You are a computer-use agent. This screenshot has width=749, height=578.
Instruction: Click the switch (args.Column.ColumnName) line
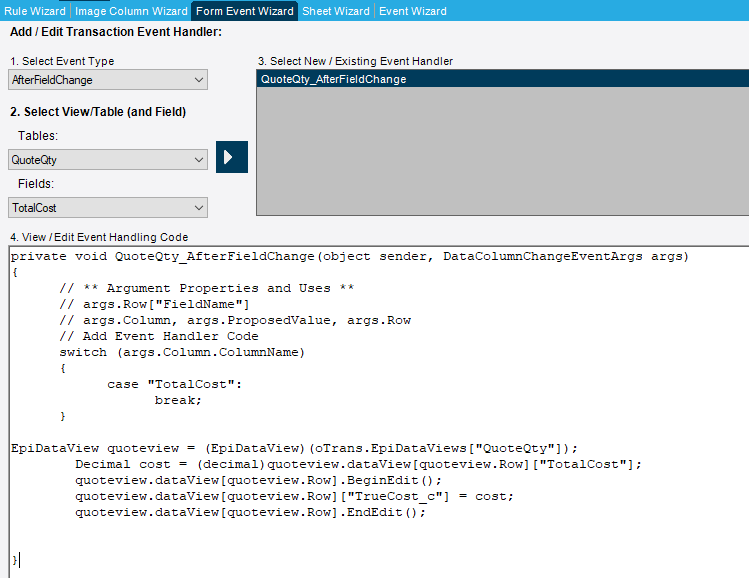coord(182,353)
